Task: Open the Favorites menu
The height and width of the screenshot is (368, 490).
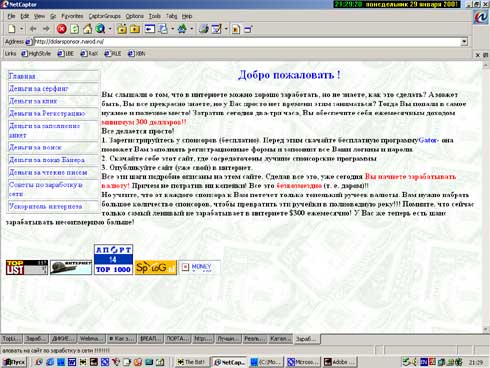Action: [72, 16]
